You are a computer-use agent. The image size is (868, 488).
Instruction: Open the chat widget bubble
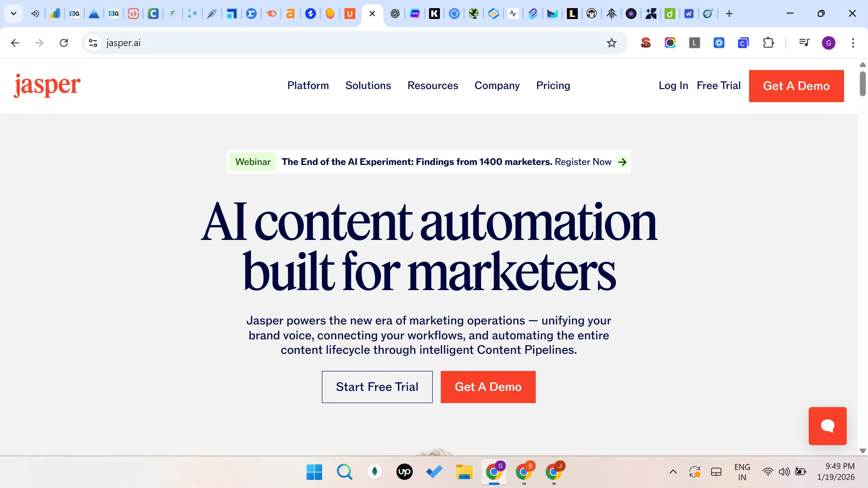827,426
